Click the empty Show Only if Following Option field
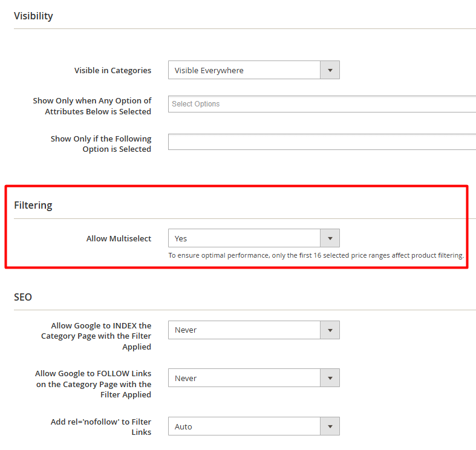The width and height of the screenshot is (476, 450). click(x=322, y=142)
